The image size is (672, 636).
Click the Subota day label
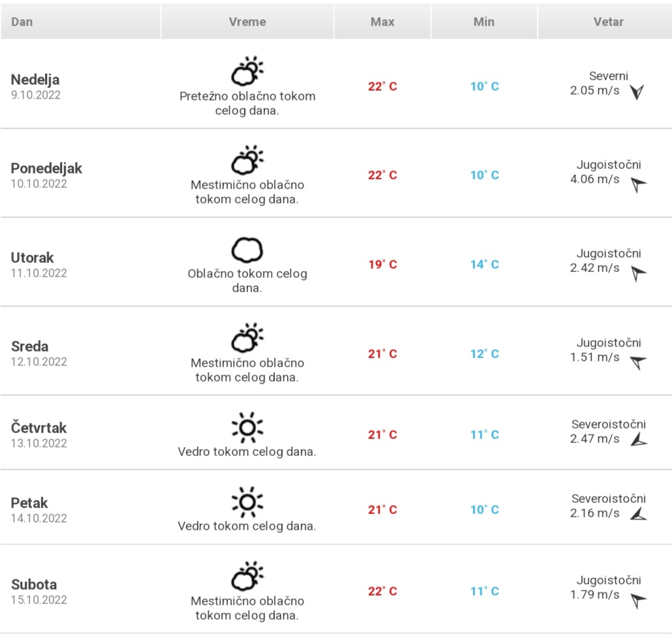[34, 584]
